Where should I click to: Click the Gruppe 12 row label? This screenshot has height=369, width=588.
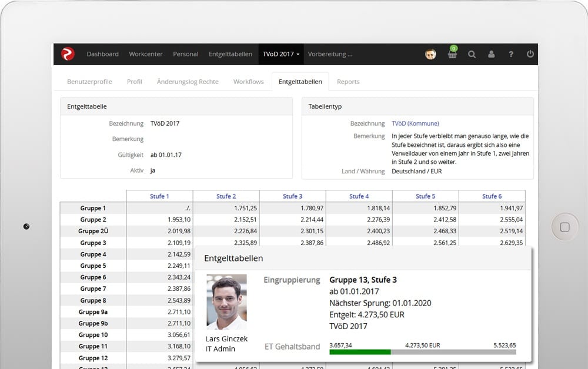point(93,358)
